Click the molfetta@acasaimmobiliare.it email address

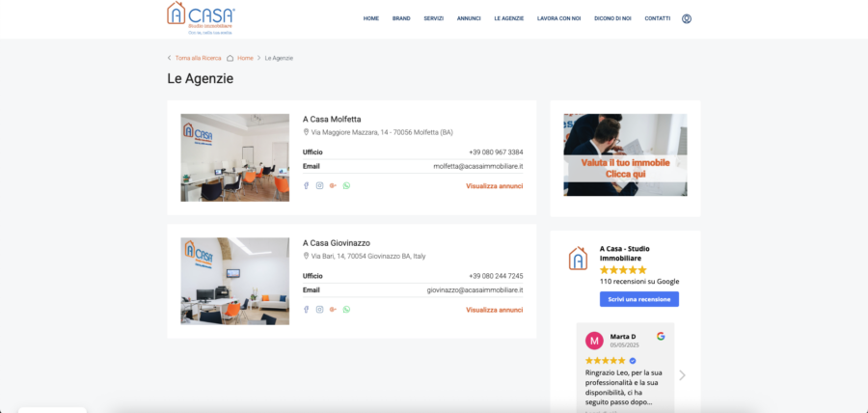477,166
